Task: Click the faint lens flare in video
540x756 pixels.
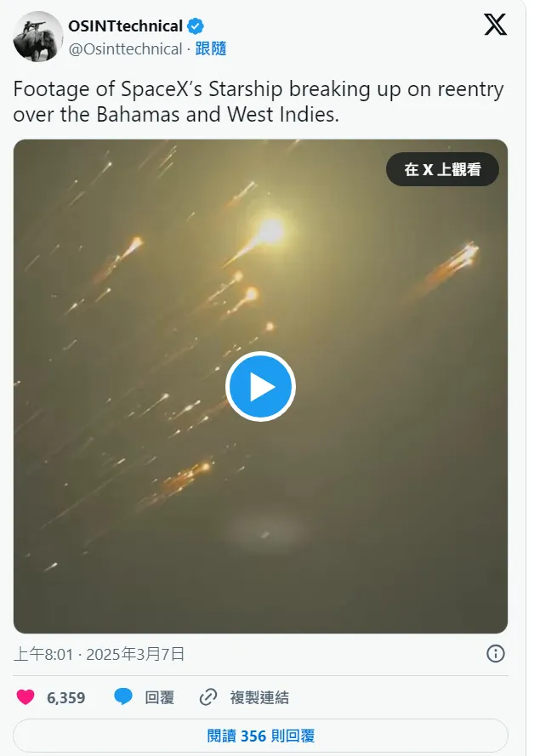Action: pos(265,531)
